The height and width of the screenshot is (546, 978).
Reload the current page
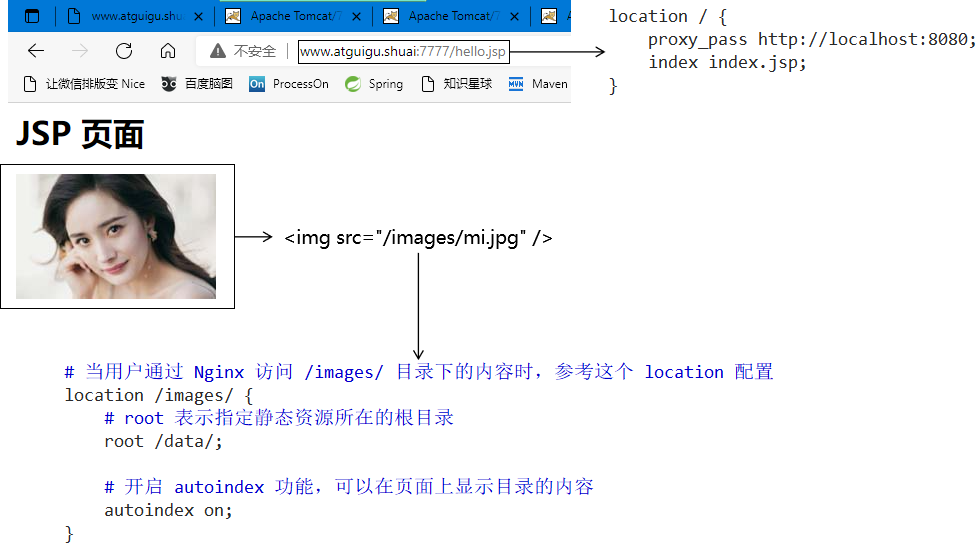124,51
